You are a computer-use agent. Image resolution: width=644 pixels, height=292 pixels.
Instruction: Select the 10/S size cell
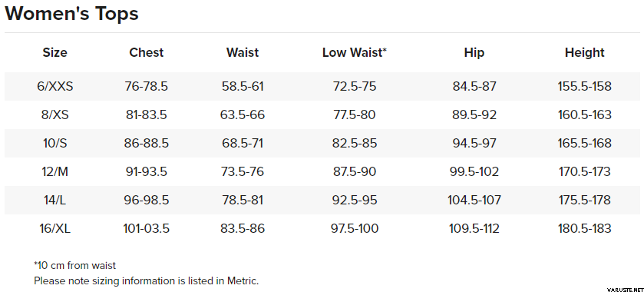54,143
